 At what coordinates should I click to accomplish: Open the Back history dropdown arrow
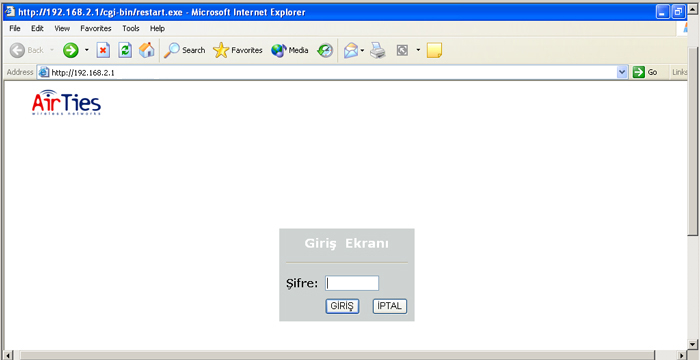pyautogui.click(x=52, y=50)
